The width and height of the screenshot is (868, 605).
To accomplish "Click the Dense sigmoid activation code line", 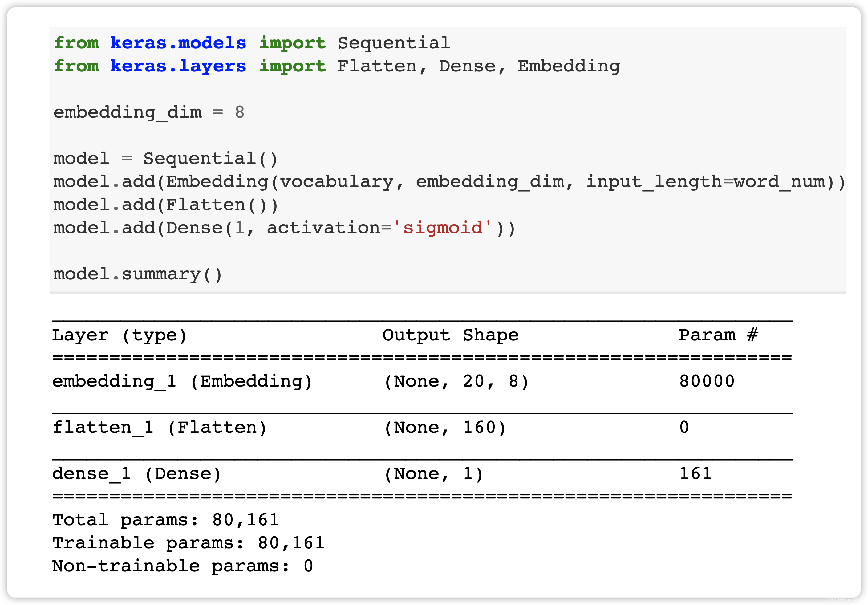I will click(x=284, y=228).
